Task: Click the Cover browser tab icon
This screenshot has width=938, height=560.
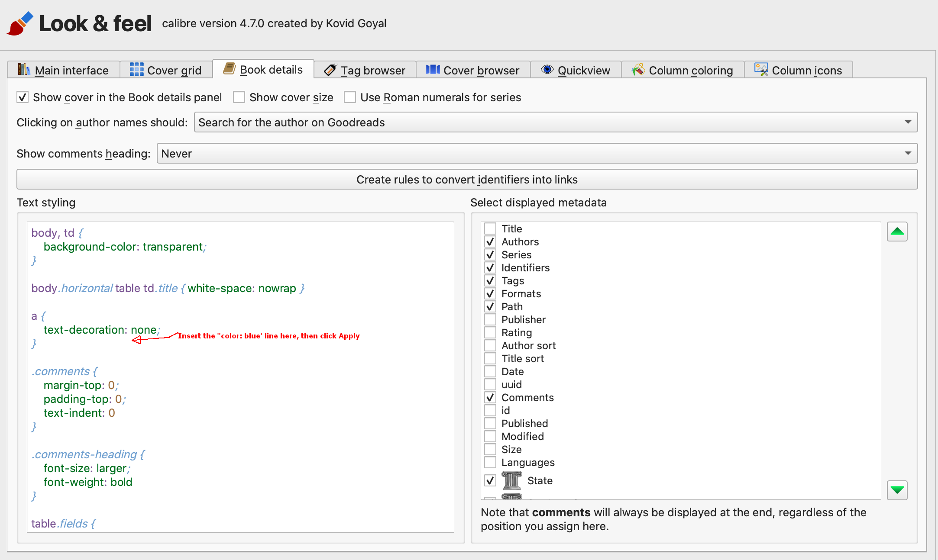Action: pos(433,70)
